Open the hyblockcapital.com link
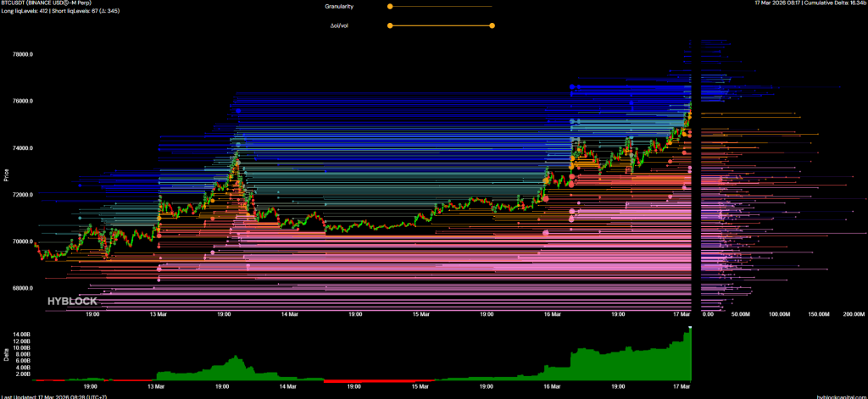 (x=839, y=396)
